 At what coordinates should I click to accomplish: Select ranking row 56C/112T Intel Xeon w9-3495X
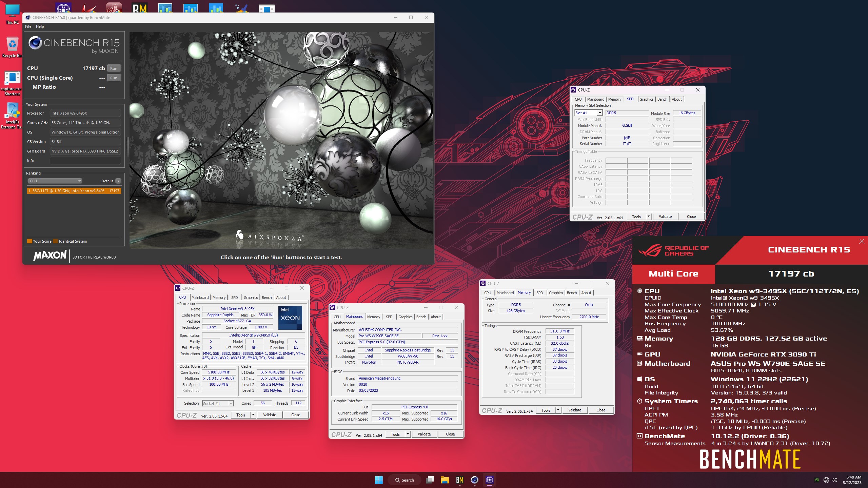pos(74,191)
